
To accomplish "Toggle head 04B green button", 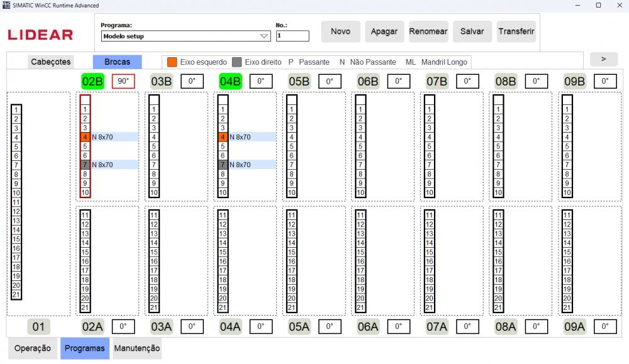I will point(230,81).
